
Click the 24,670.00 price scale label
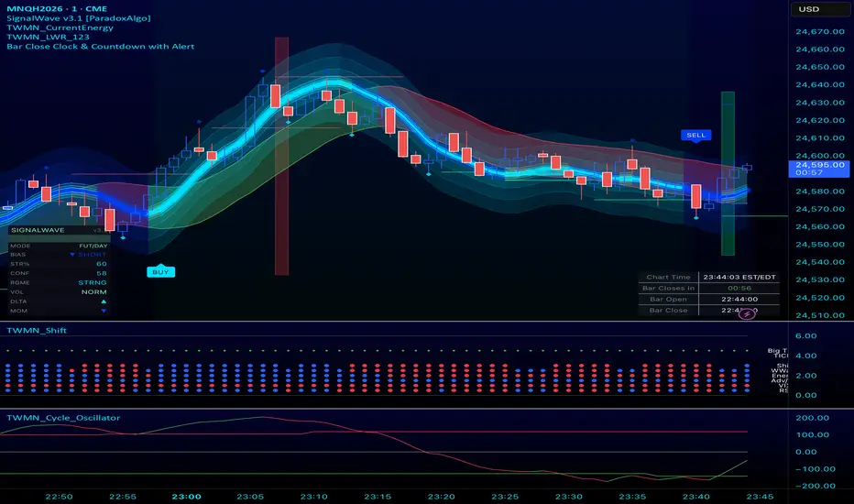pos(820,31)
